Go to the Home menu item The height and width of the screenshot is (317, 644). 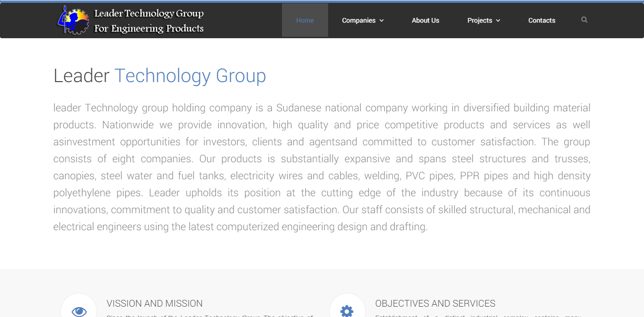click(x=305, y=20)
